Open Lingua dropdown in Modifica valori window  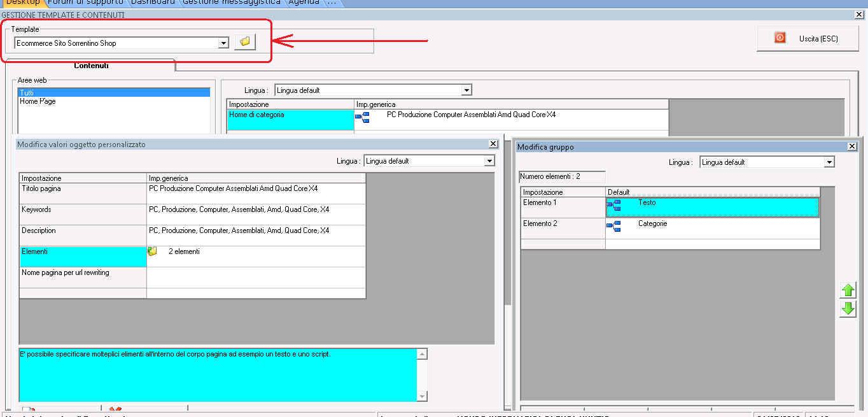point(489,161)
